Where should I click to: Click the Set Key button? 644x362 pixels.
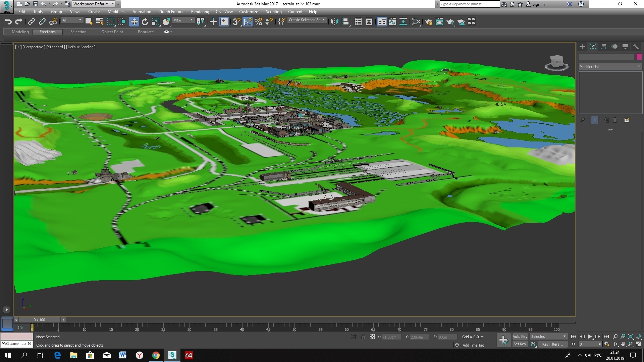520,344
